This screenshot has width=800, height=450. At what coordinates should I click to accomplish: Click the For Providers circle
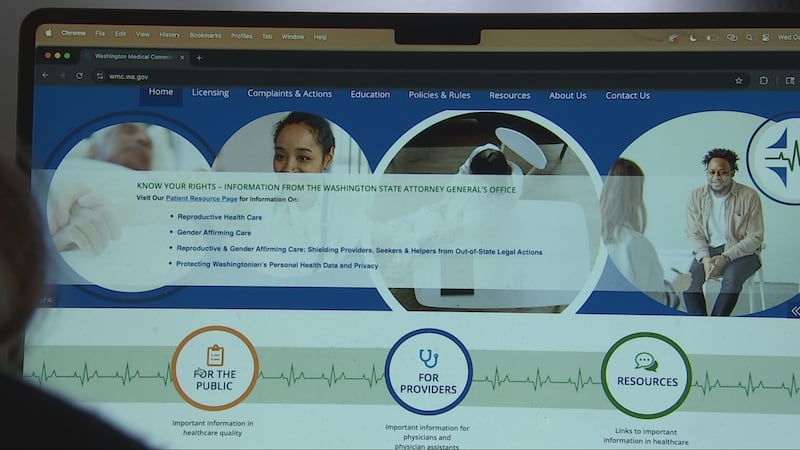coord(429,371)
